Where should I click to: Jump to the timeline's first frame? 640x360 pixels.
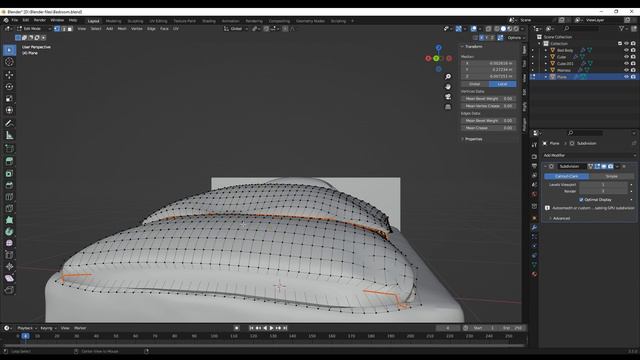pyautogui.click(x=251, y=328)
